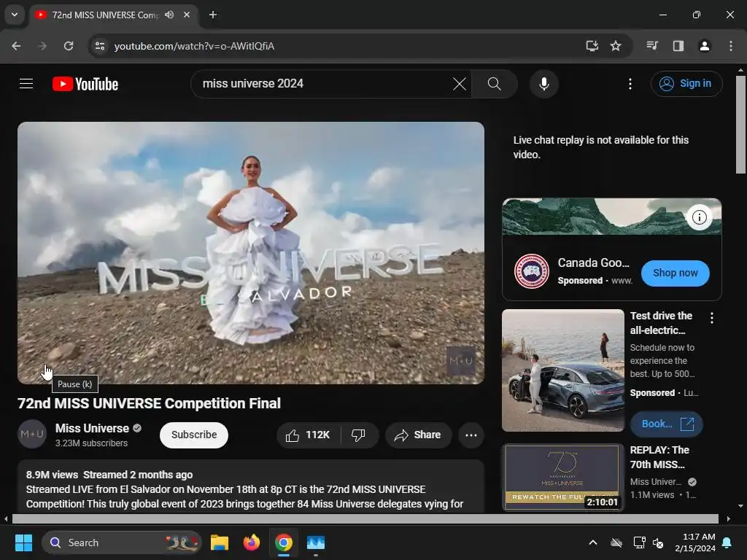Image resolution: width=747 pixels, height=560 pixels.
Task: Go to the YouTube home logo
Action: point(85,84)
